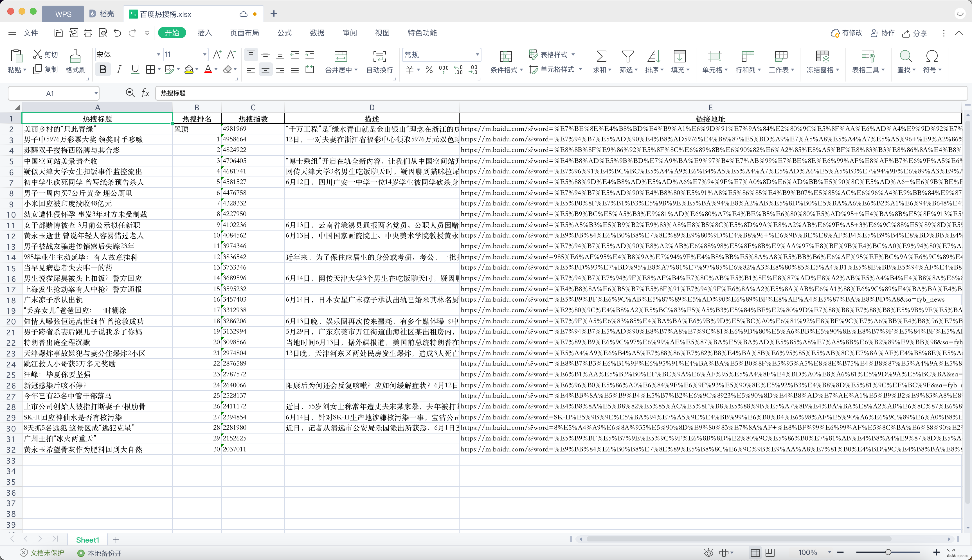
Task: Click the insert function fx icon
Action: click(x=145, y=93)
